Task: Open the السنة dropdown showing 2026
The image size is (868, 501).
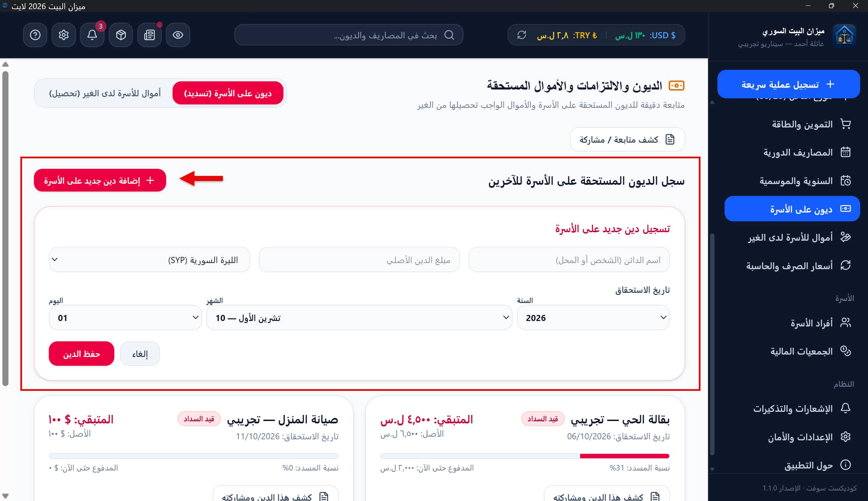Action: point(593,318)
